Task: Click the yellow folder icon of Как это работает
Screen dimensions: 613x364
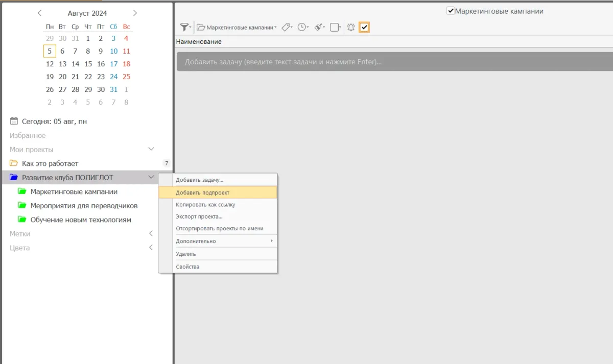Action: [x=14, y=163]
